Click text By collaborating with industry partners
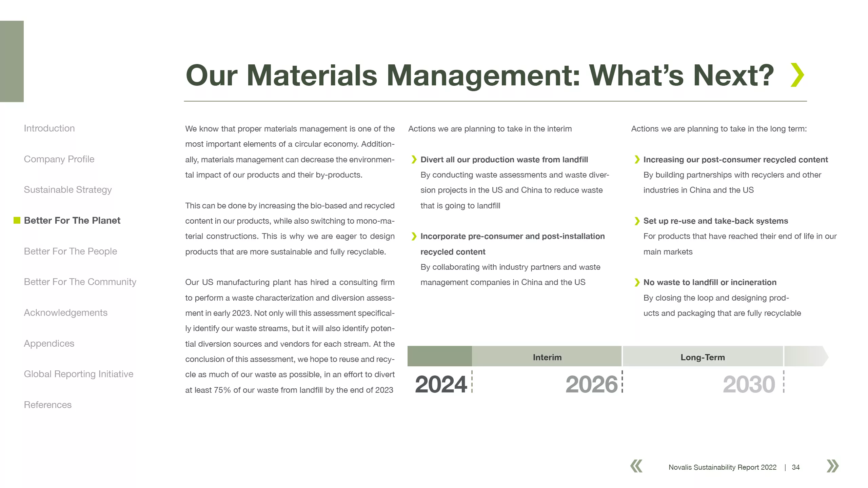This screenshot has width=868, height=488. (510, 274)
